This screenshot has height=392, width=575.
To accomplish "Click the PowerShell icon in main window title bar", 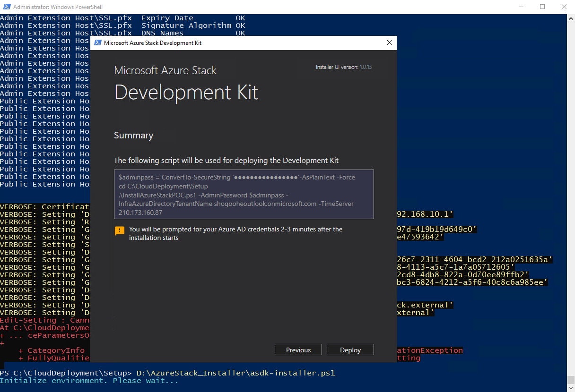I will pos(6,7).
